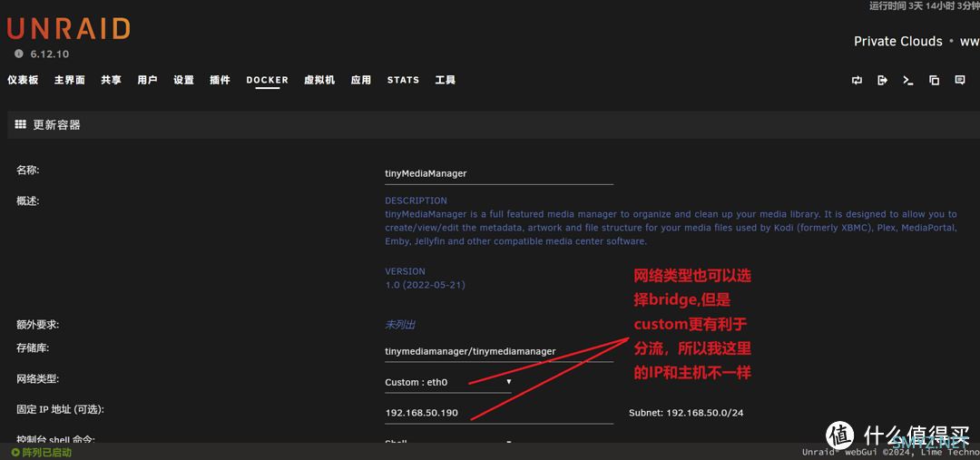Image resolution: width=980 pixels, height=460 pixels.
Task: Click the 存储库 label
Action: 34,347
